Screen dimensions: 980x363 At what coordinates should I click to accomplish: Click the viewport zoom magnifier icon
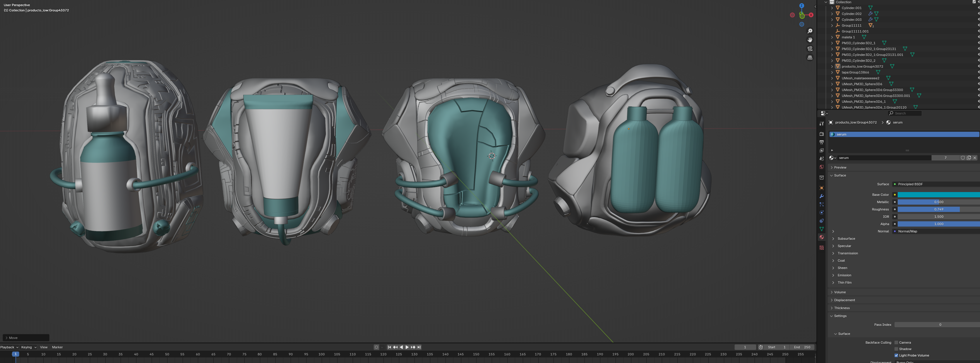pyautogui.click(x=810, y=31)
